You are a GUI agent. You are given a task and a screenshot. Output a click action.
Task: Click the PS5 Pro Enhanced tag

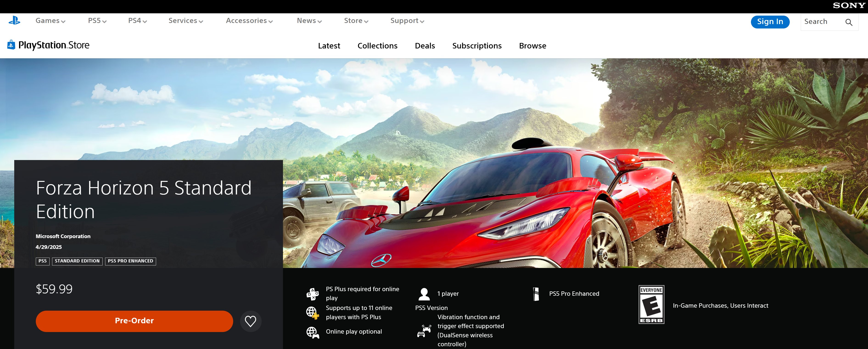[130, 261]
